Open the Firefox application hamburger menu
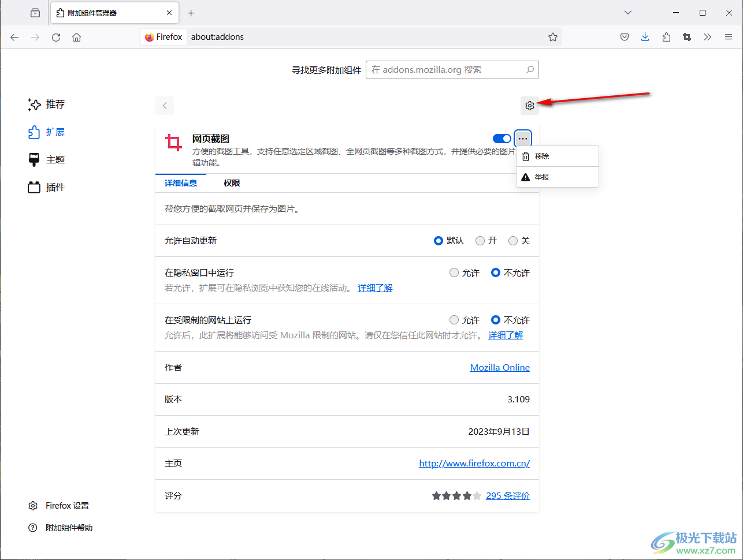This screenshot has height=560, width=743. (x=729, y=37)
